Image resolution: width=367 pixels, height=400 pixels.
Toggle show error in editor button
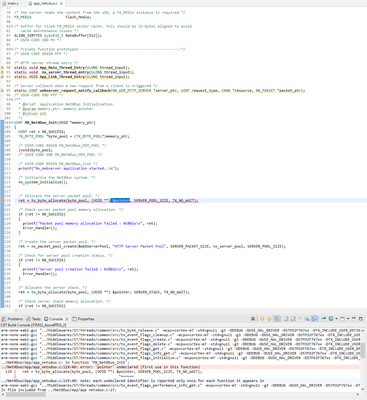(276, 319)
